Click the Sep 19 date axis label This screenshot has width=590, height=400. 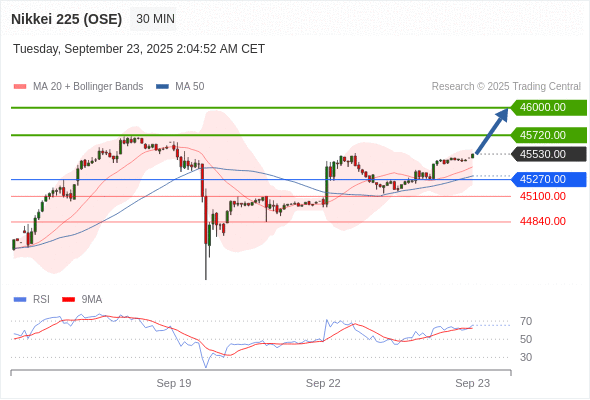coord(174,383)
